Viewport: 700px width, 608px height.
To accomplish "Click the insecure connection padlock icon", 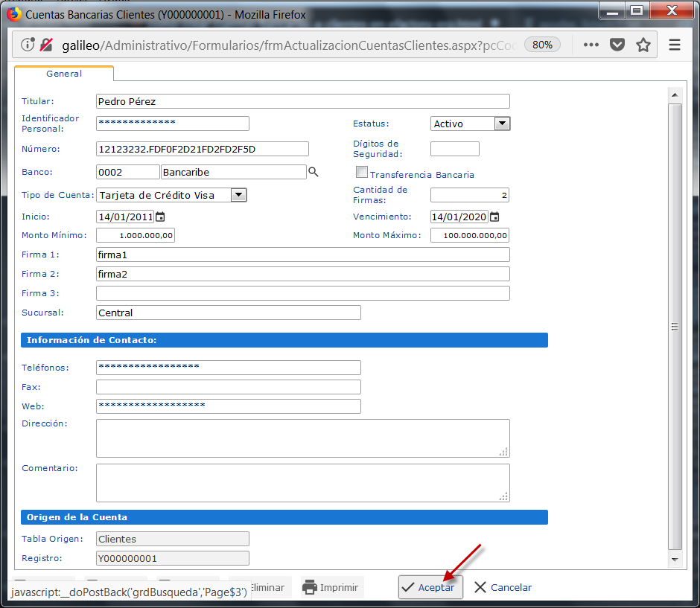I will 46,45.
